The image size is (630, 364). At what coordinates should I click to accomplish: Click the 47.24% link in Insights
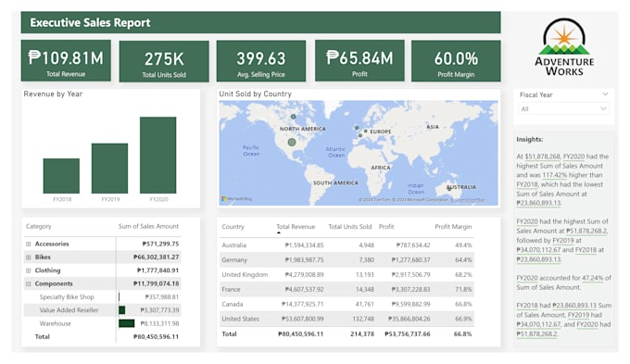point(593,278)
